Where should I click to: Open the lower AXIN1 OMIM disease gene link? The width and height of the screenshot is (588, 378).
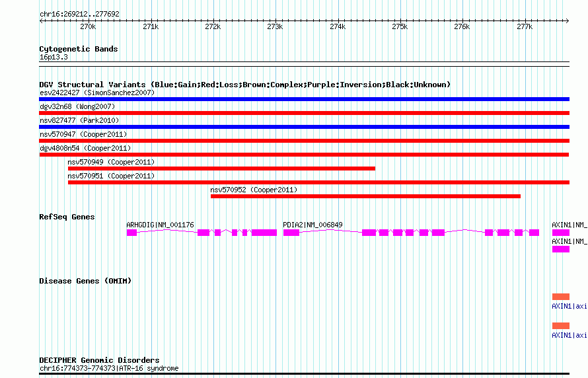570,335
